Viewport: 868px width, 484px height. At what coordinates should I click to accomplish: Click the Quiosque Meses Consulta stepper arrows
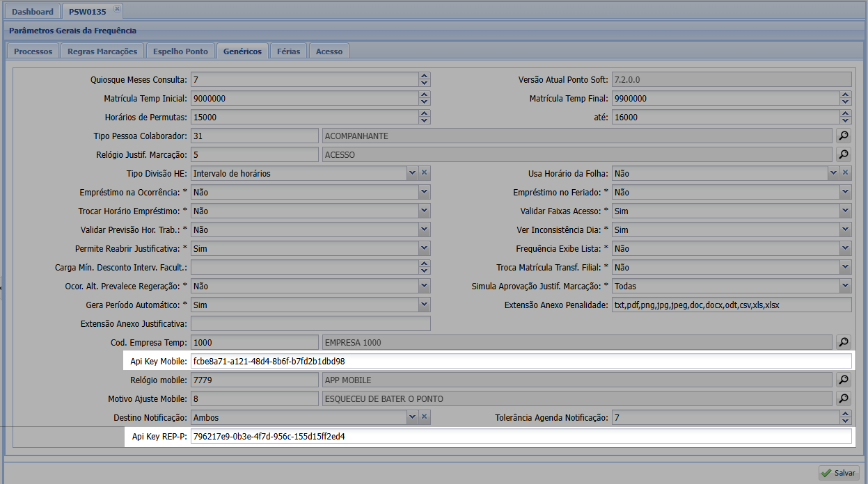point(425,79)
